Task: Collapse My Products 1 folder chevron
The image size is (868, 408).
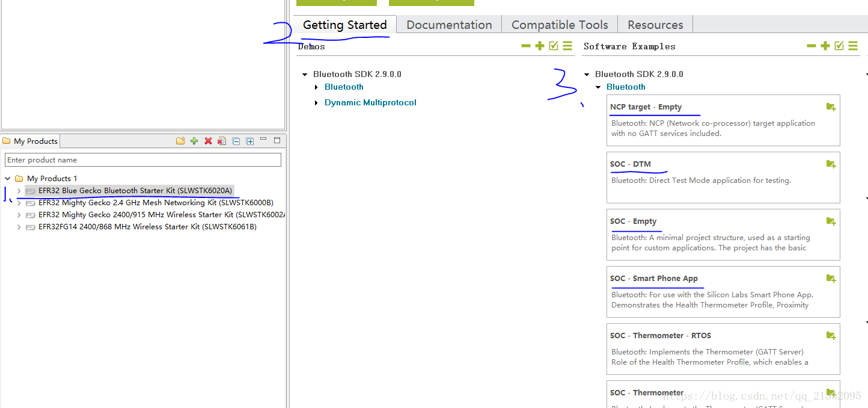Action: tap(8, 179)
